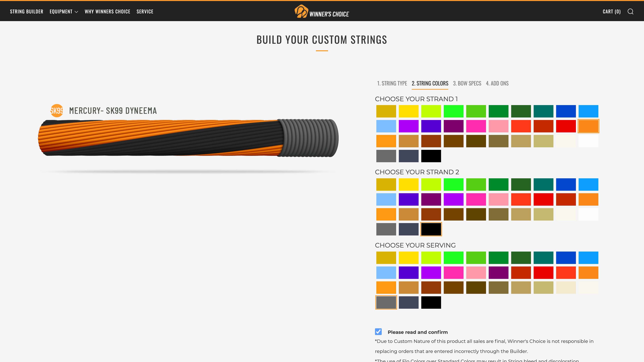The image size is (644, 362).
Task: Switch to the String Type tab
Action: click(x=392, y=83)
